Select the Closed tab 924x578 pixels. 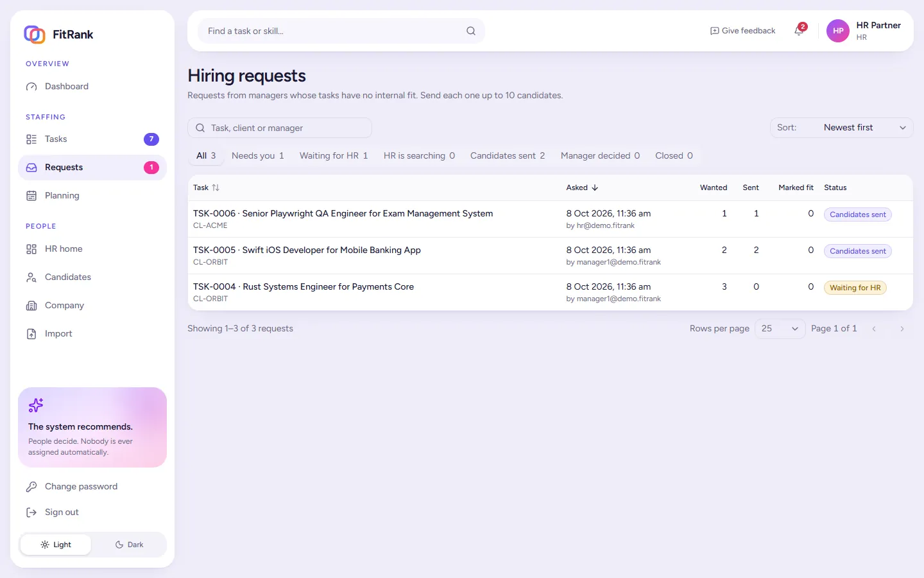674,155
